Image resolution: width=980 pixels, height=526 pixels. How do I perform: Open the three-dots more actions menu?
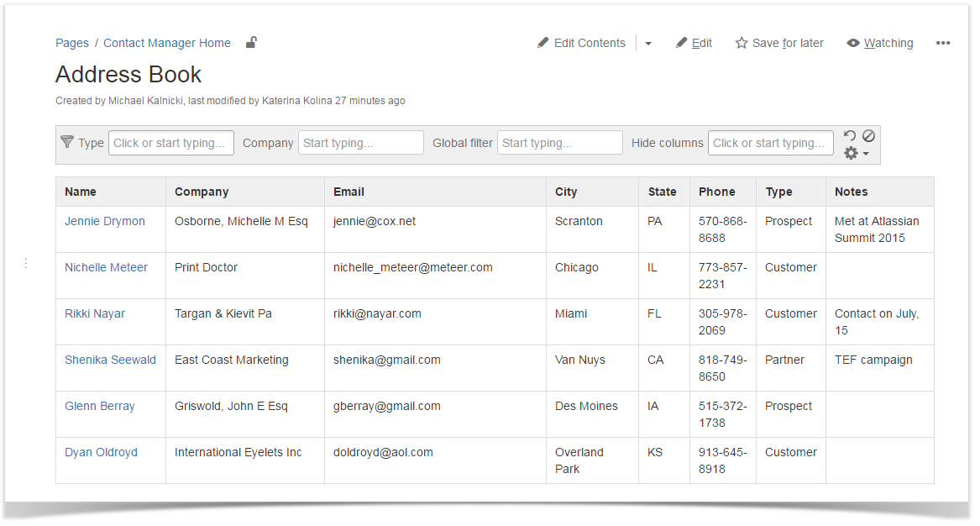943,43
